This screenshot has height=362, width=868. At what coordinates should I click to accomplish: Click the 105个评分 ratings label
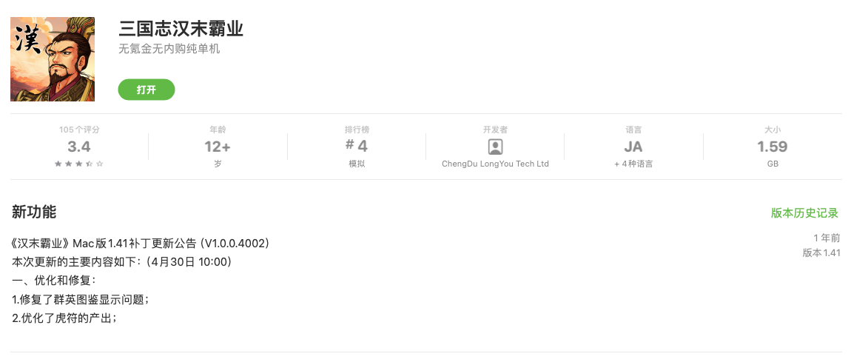coord(79,130)
